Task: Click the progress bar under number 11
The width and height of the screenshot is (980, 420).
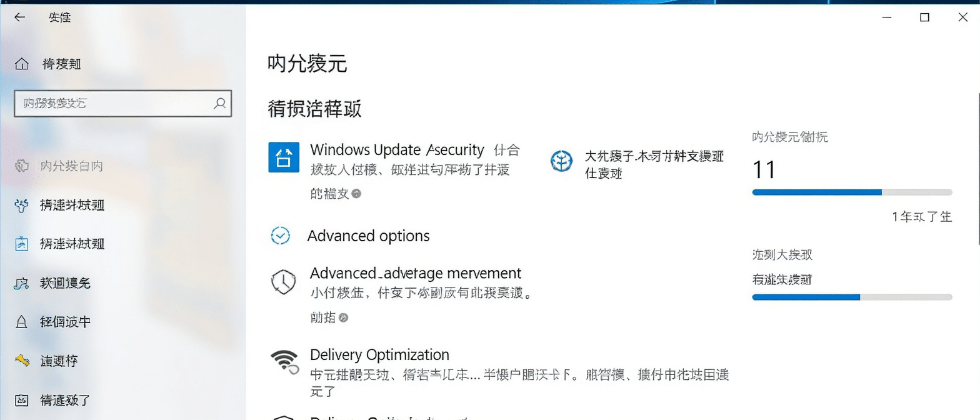Action: [852, 192]
